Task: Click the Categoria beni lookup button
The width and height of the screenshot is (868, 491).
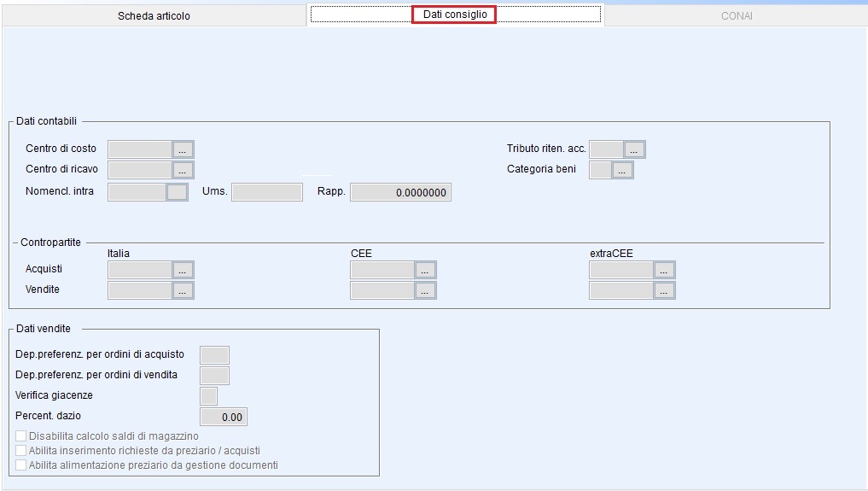Action: [622, 170]
